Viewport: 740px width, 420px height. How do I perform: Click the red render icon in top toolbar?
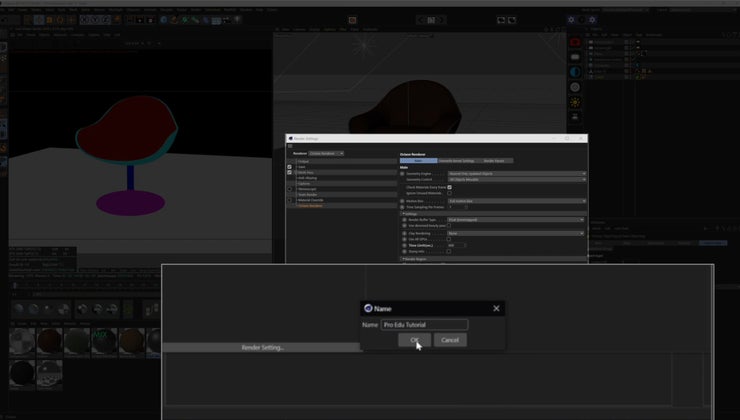pos(352,19)
